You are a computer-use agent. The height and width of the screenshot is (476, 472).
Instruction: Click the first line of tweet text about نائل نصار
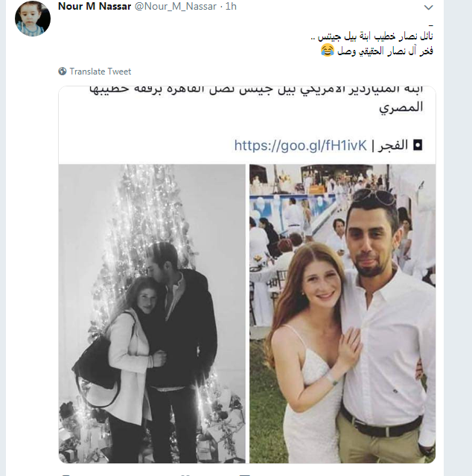[x=372, y=37]
